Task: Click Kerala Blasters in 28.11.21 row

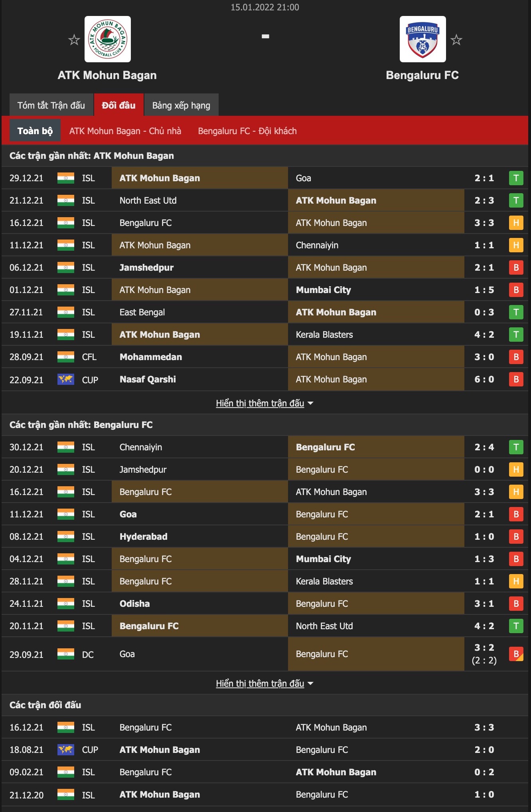Action: [x=324, y=581]
